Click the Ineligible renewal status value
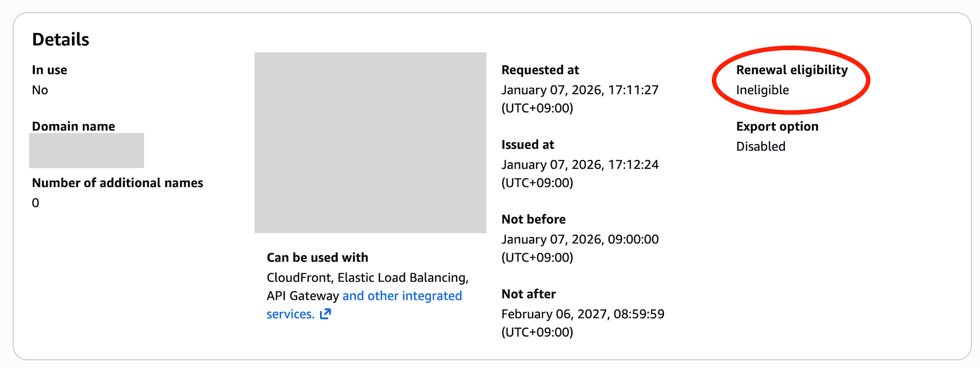The width and height of the screenshot is (980, 368). coord(762,90)
